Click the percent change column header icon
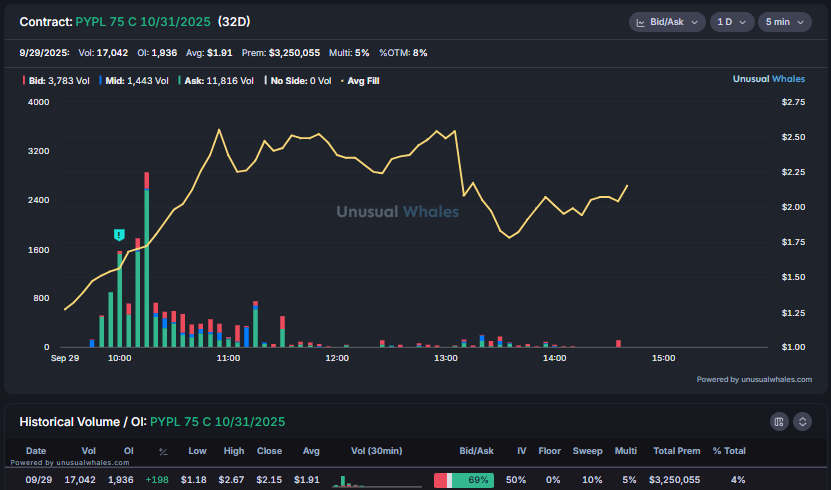The image size is (831, 490). coord(163,452)
